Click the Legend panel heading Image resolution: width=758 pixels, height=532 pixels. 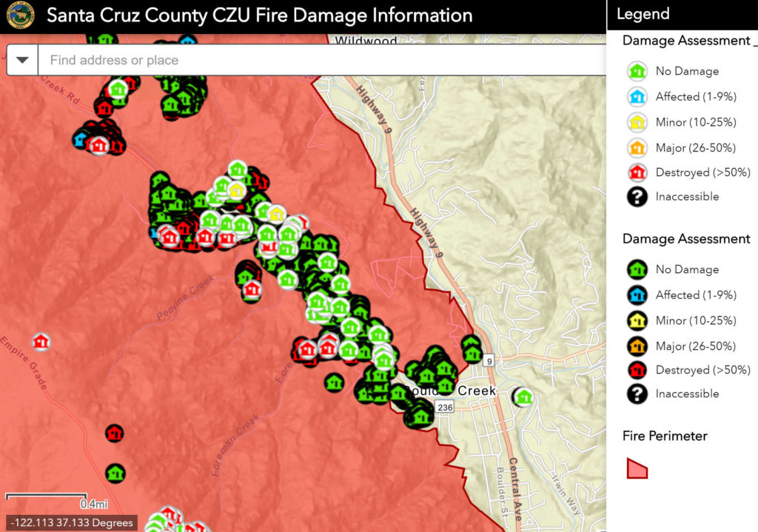point(643,14)
